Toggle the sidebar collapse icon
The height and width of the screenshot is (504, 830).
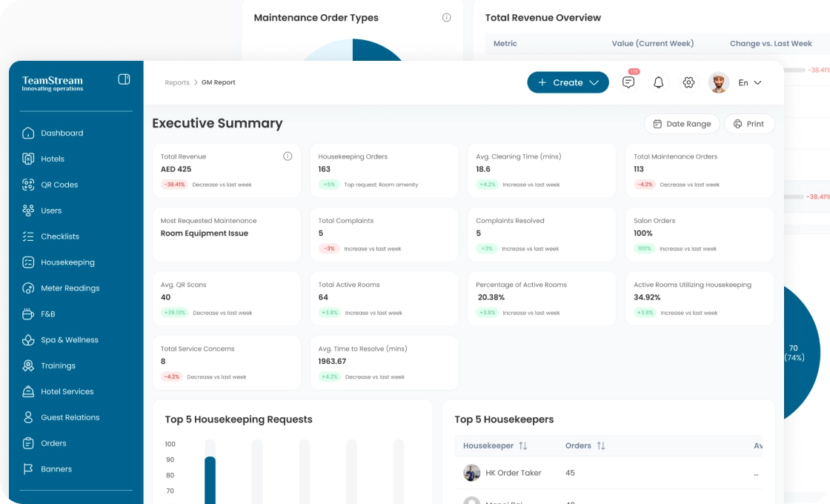coord(124,79)
